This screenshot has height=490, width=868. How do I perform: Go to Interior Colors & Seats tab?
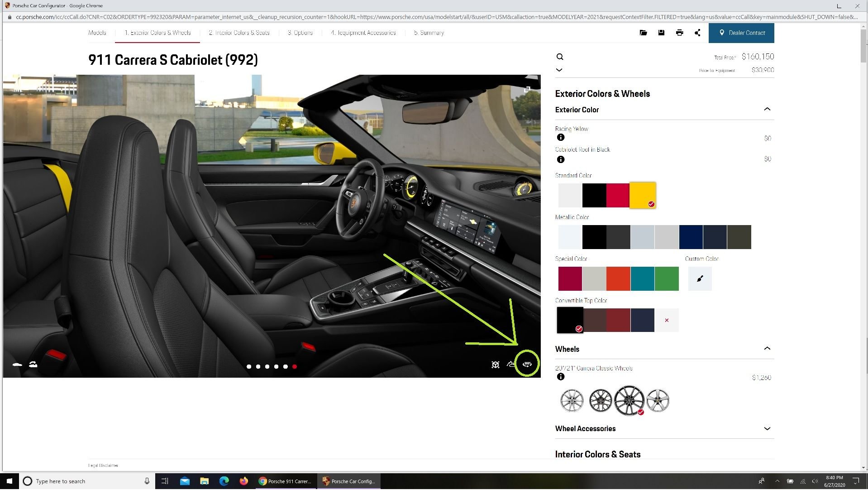(x=239, y=33)
